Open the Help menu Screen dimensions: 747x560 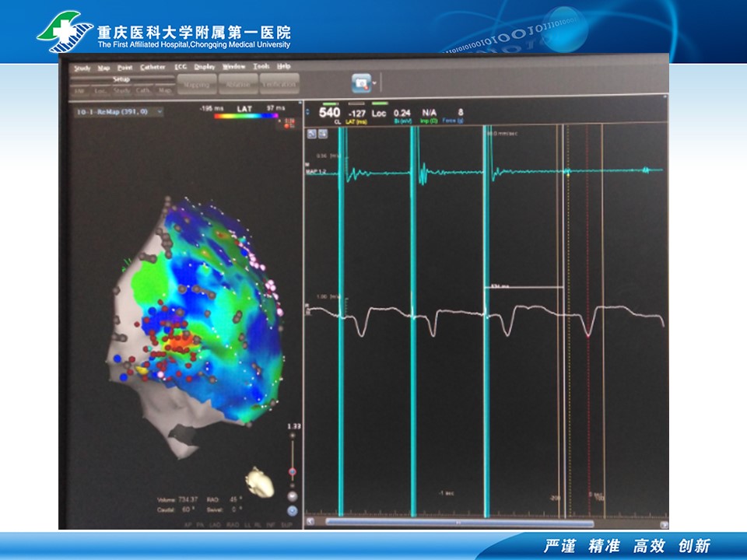[x=284, y=66]
